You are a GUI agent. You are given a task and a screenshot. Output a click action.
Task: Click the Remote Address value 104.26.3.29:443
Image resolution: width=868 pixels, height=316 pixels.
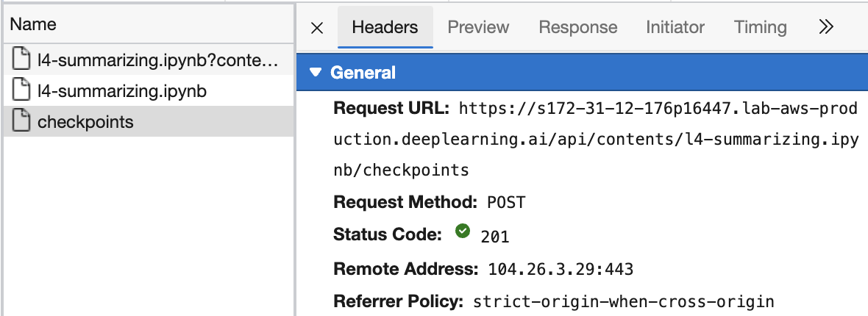[561, 269]
